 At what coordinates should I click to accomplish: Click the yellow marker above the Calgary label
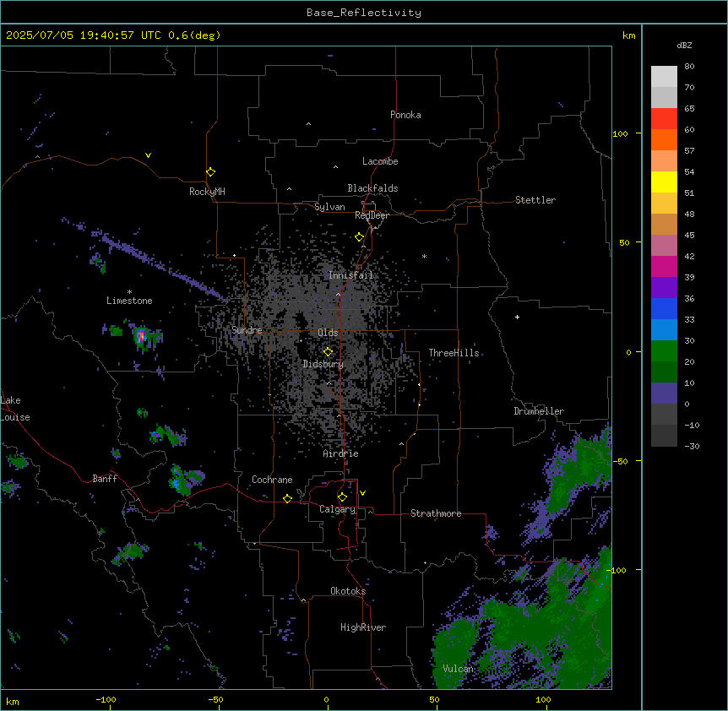(342, 497)
